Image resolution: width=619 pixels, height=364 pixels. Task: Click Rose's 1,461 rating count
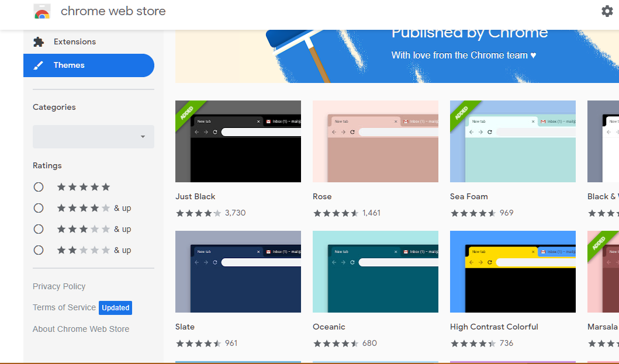[372, 213]
